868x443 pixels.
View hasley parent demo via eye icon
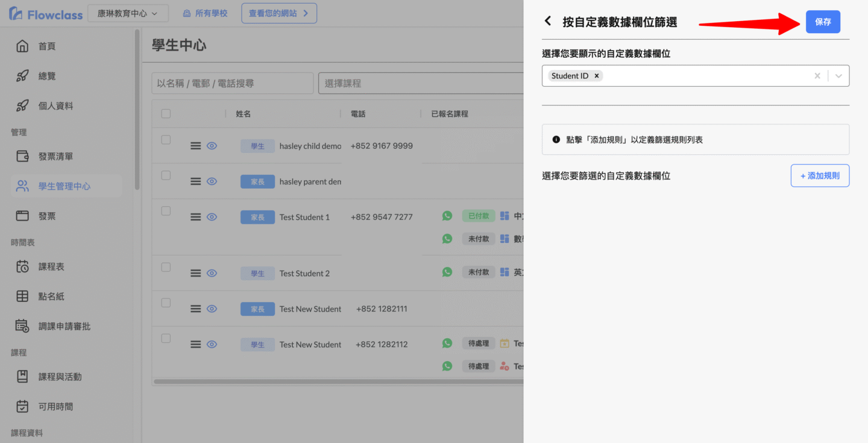pos(212,181)
